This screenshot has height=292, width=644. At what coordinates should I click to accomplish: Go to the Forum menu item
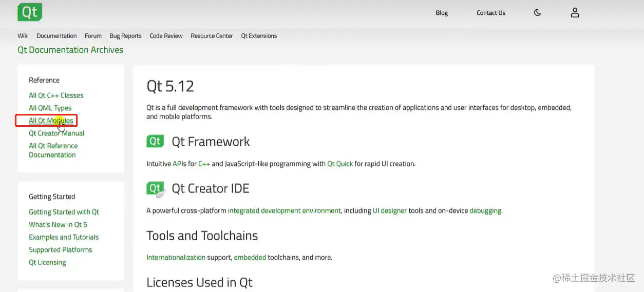point(93,36)
